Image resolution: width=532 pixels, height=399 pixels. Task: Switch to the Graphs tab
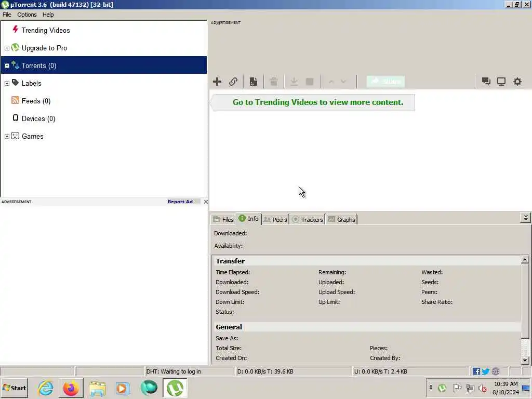(342, 220)
